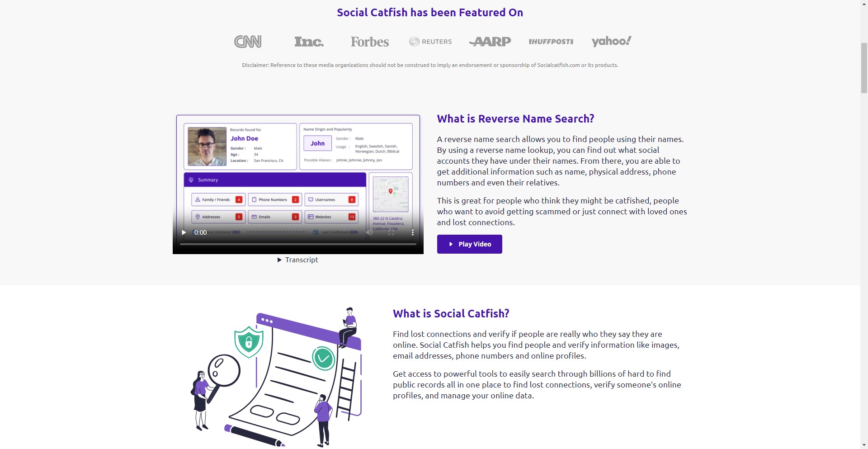Click the AARP logo
Viewport: 868px width, 449px height.
[490, 42]
